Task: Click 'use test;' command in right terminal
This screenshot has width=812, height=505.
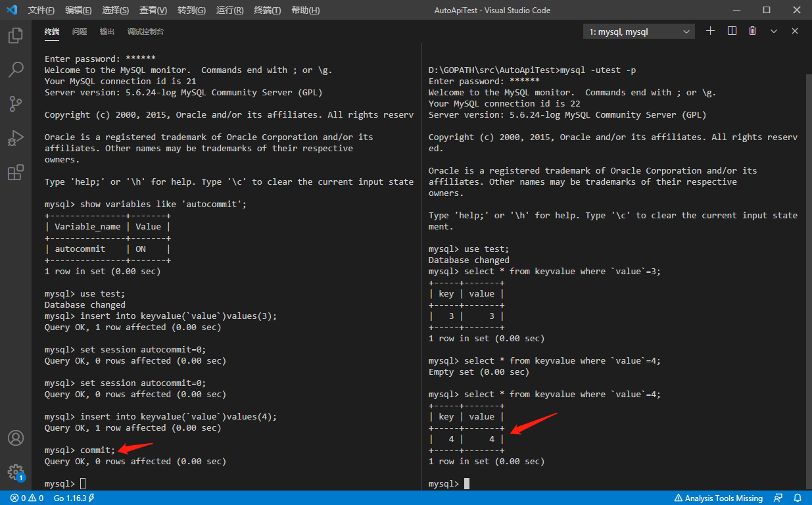Action: (x=487, y=249)
